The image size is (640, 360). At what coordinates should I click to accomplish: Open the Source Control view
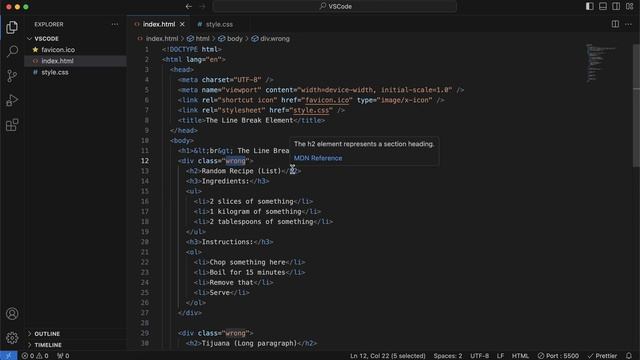coord(12,76)
